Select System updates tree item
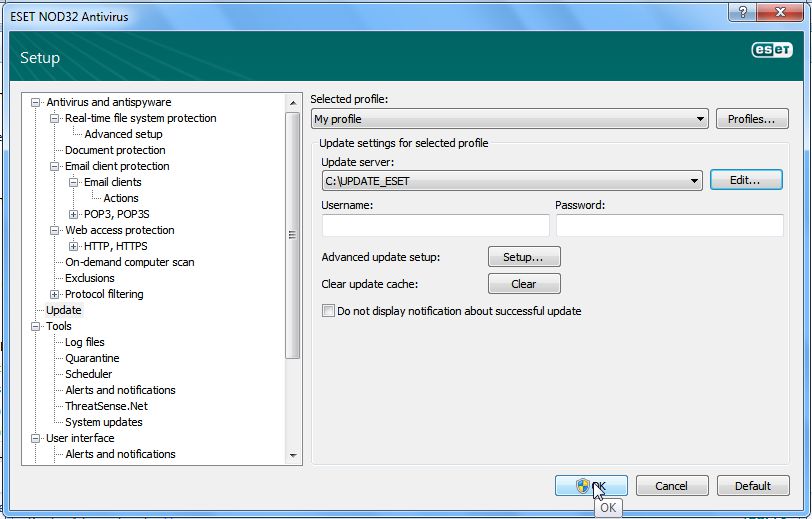The image size is (812, 519). (x=104, y=423)
